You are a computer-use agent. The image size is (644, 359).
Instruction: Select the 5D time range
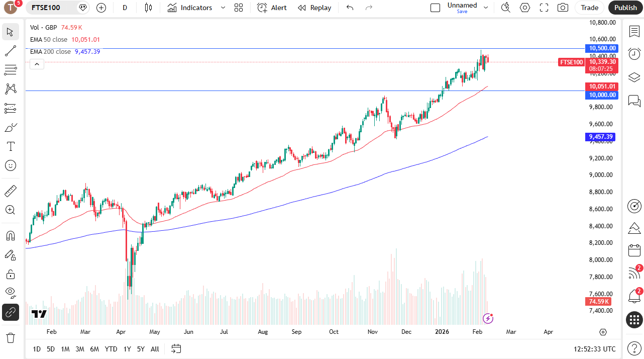pos(51,349)
